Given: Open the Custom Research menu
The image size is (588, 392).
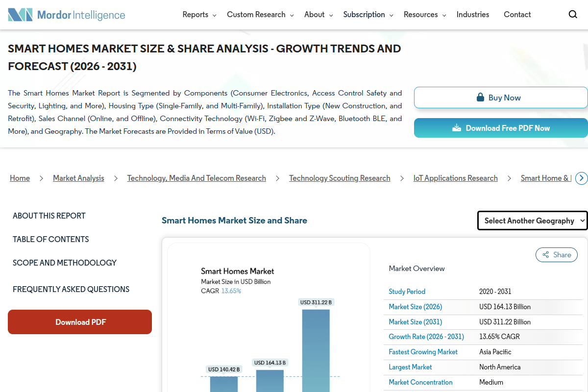Looking at the screenshot, I should (x=256, y=15).
